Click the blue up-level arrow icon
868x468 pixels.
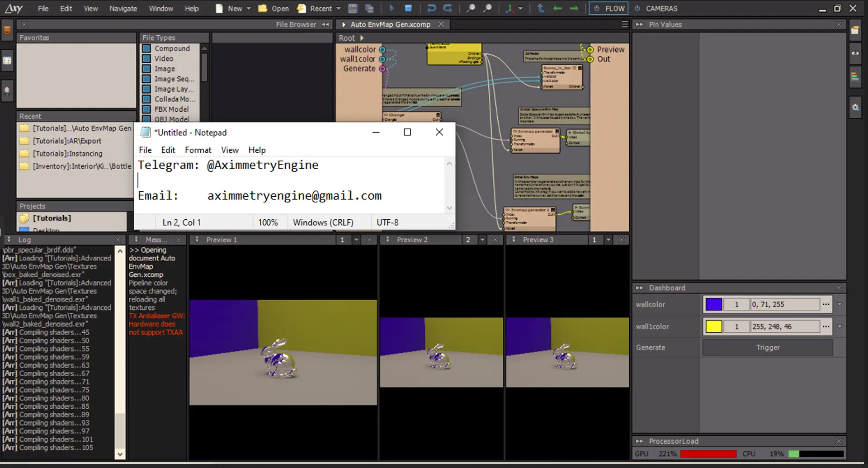pos(541,9)
